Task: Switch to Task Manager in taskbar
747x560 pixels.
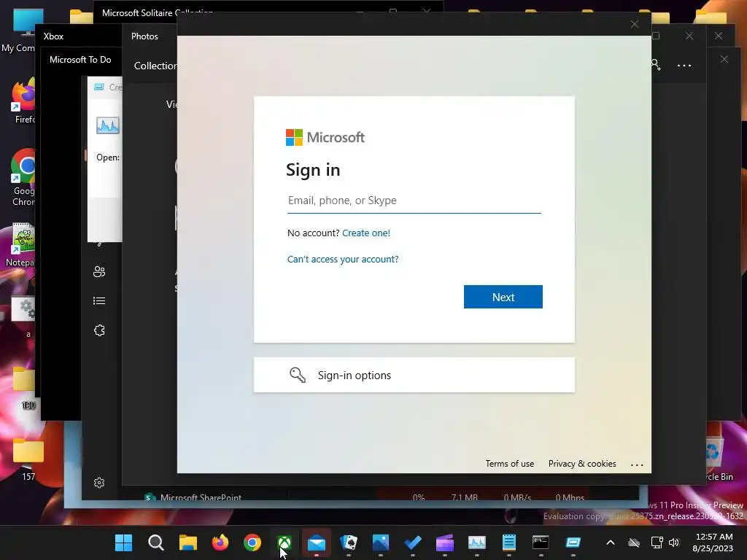Action: [x=477, y=542]
